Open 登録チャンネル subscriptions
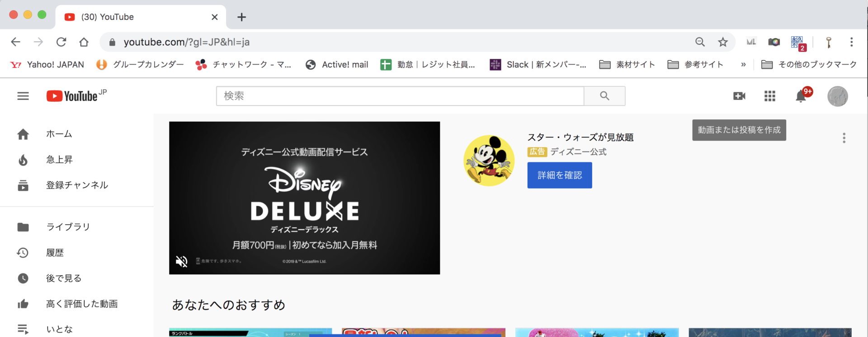This screenshot has height=337, width=868. (x=77, y=185)
